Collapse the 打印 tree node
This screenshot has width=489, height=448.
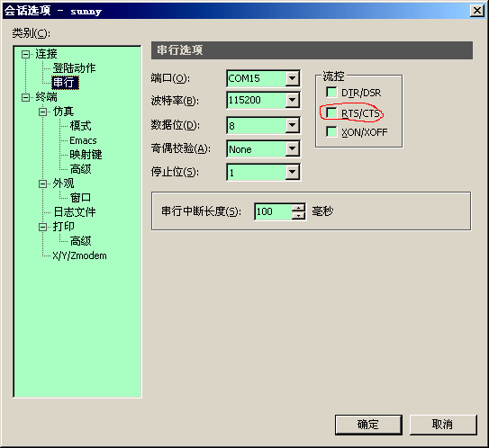[x=42, y=227]
